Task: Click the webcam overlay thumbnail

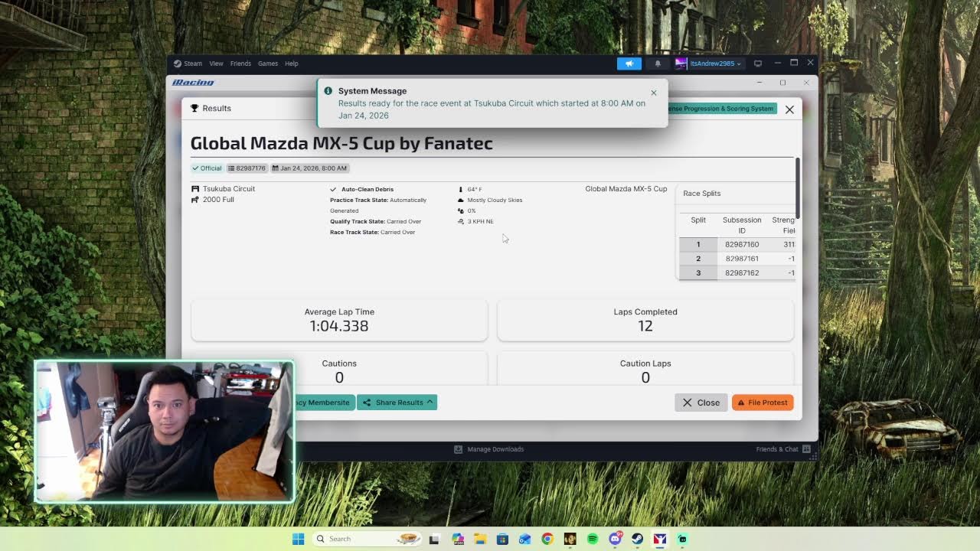Action: tap(164, 432)
